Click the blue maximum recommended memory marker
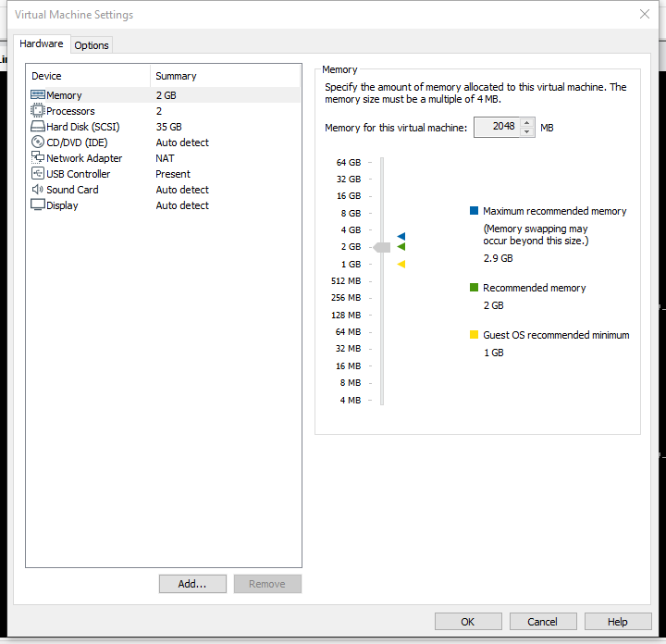The height and width of the screenshot is (644, 666). pyautogui.click(x=401, y=237)
